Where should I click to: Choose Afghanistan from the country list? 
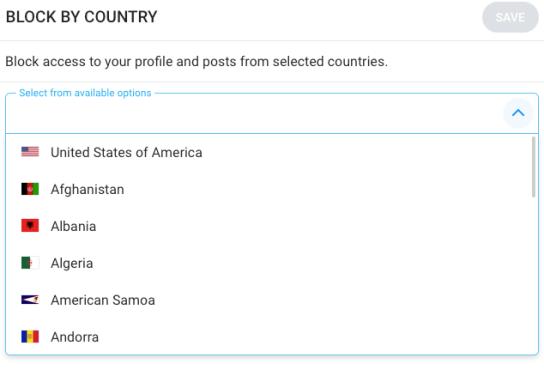tap(269, 189)
